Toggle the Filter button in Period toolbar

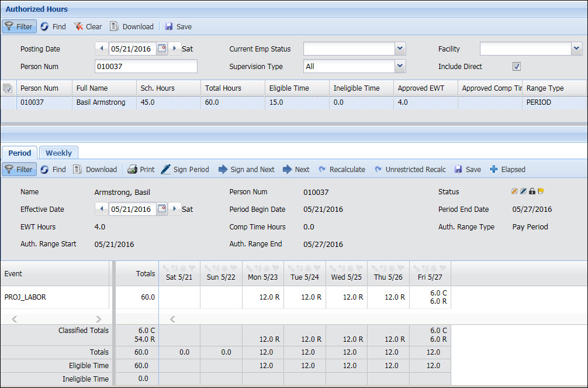click(19, 169)
